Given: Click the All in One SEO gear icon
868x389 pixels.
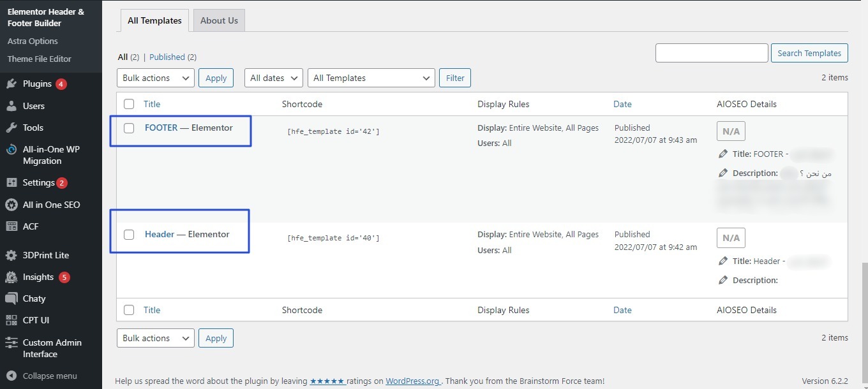Looking at the screenshot, I should point(11,205).
